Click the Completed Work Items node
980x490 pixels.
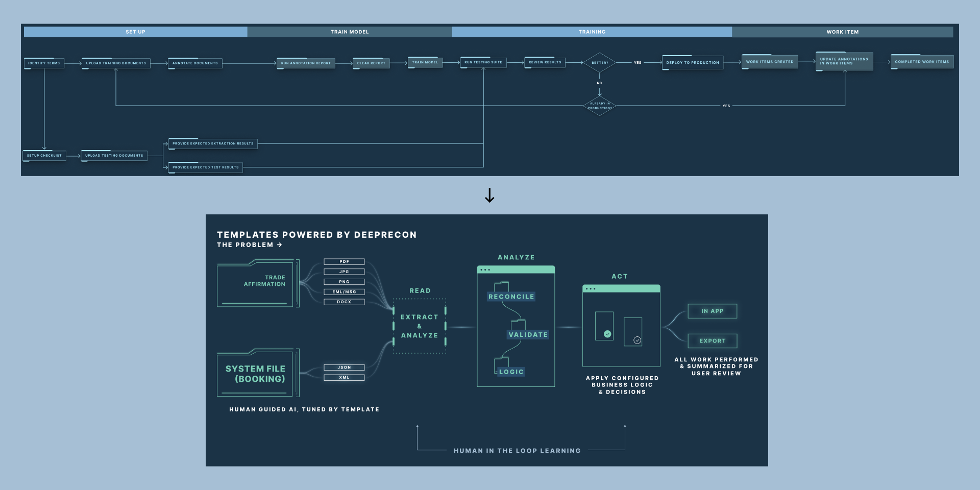pos(922,62)
